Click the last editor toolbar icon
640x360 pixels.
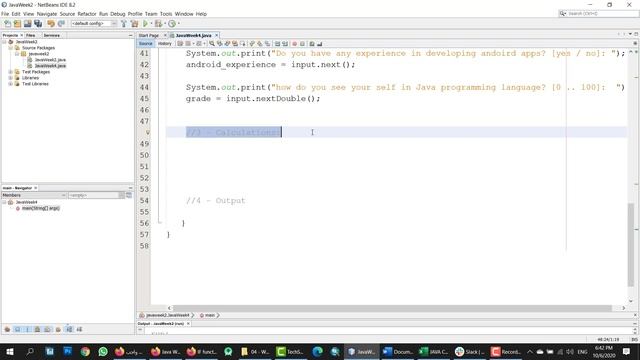[320, 44]
